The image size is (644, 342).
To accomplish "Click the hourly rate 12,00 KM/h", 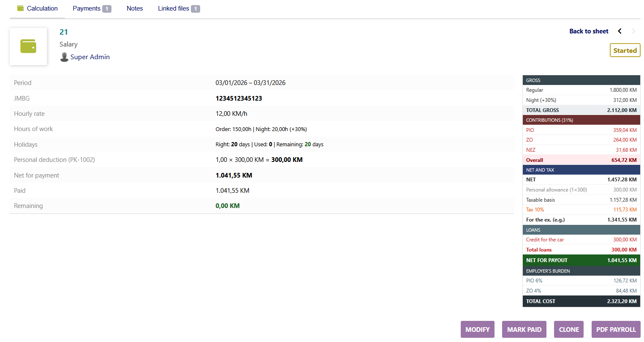I will point(231,114).
